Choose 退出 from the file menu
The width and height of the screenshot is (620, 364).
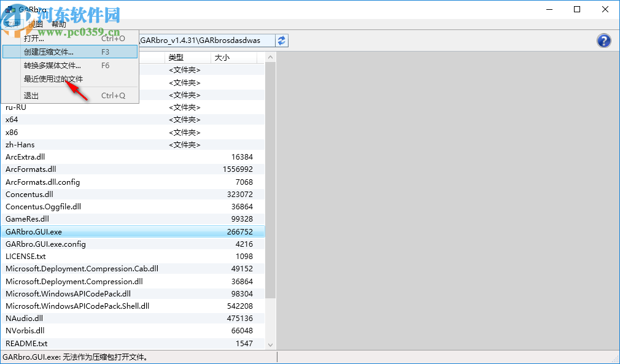[70, 95]
